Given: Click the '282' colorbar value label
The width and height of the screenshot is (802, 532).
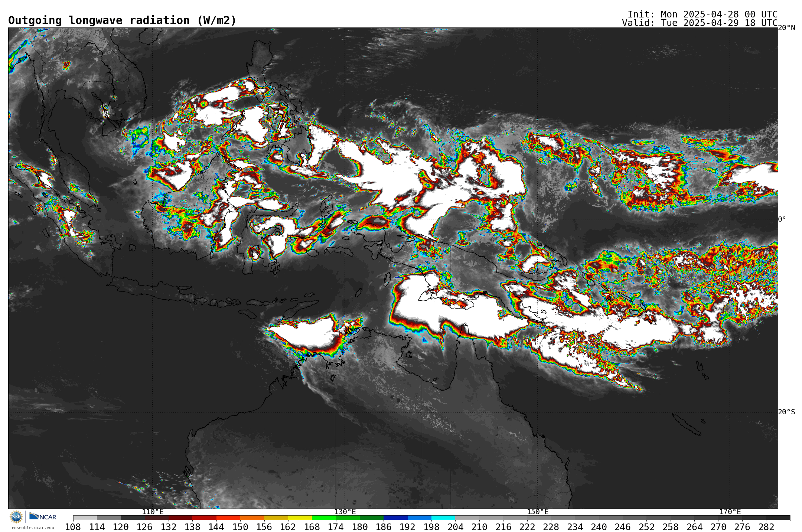Looking at the screenshot, I should [766, 527].
